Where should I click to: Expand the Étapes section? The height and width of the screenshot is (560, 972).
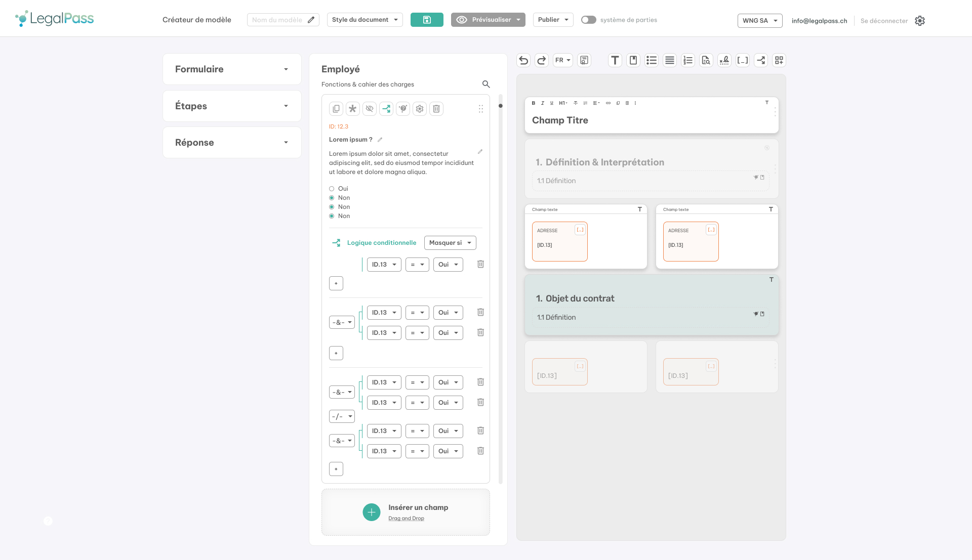(232, 106)
